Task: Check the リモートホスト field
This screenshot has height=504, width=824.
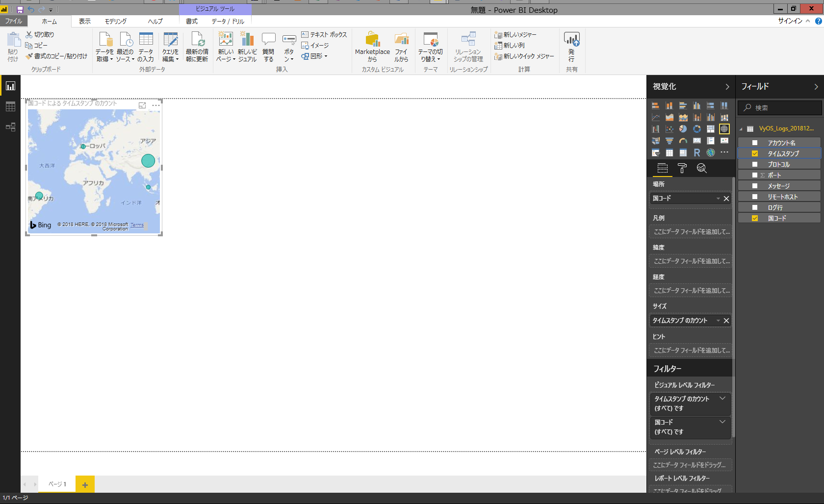Action: click(x=755, y=197)
